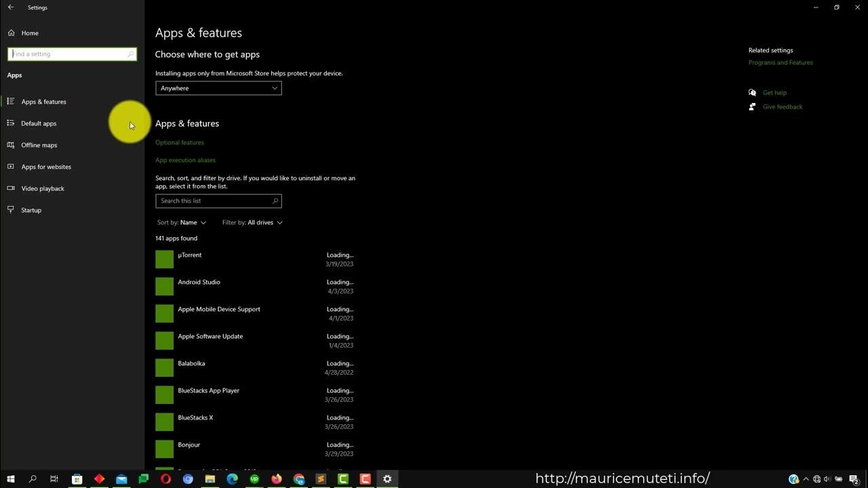
Task: Open Startup apps settings
Action: pos(31,210)
